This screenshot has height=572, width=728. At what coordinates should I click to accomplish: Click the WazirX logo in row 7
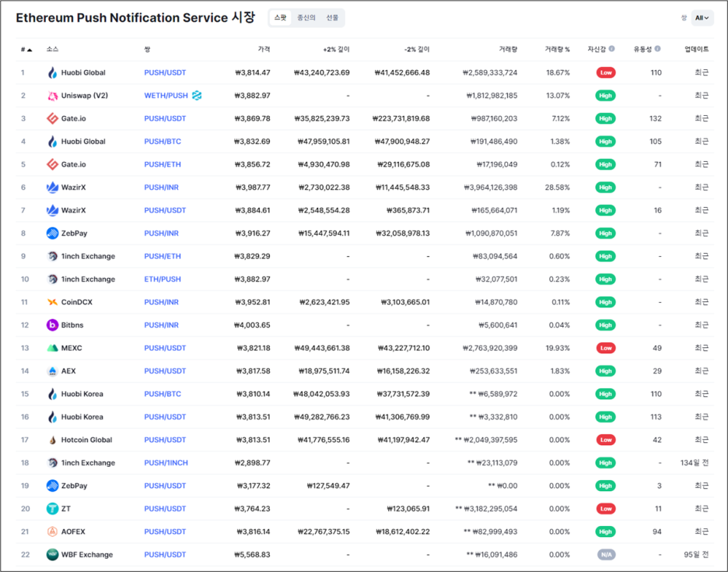(52, 210)
